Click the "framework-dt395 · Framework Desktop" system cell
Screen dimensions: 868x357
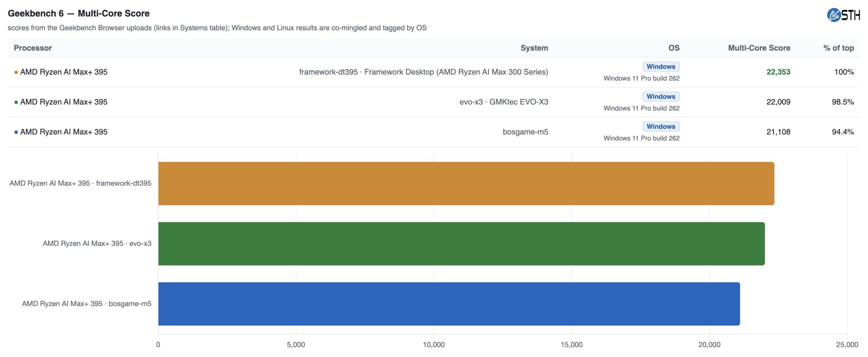click(423, 72)
